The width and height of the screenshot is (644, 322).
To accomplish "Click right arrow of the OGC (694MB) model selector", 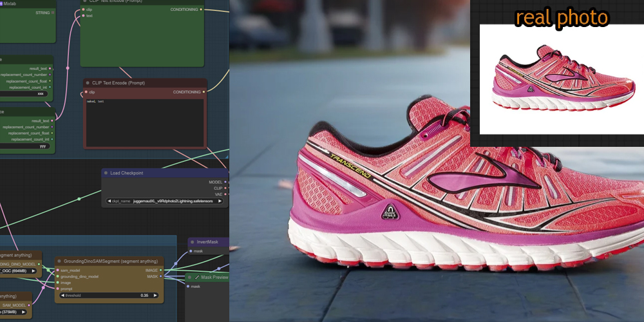I will [x=33, y=270].
